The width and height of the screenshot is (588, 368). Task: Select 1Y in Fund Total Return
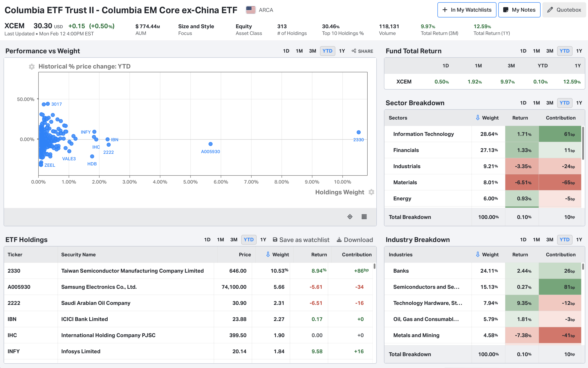(579, 51)
